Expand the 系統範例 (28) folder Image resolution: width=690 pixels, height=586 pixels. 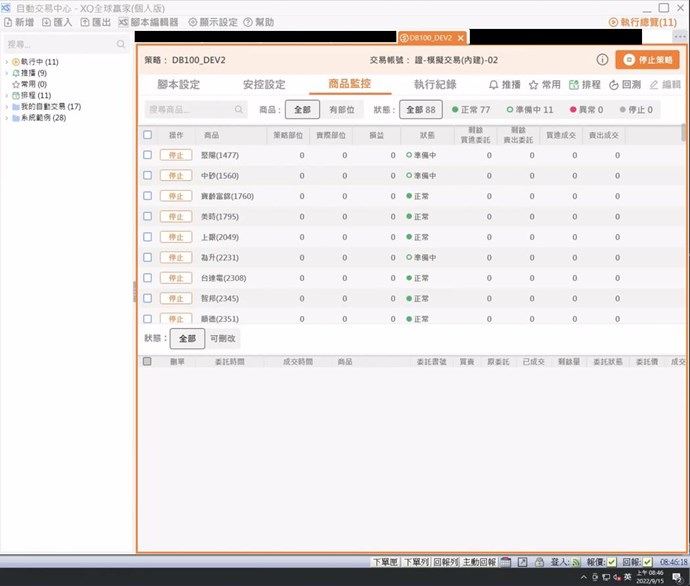click(x=6, y=118)
